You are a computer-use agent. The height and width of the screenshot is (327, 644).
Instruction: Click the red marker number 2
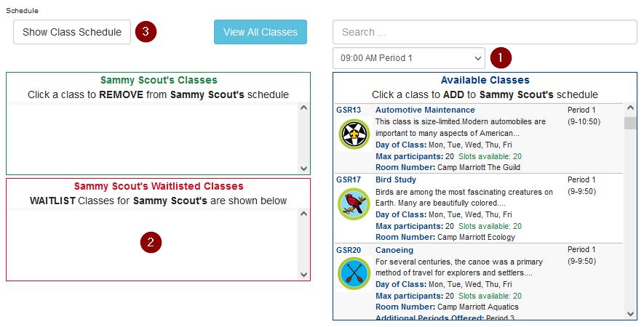click(151, 242)
